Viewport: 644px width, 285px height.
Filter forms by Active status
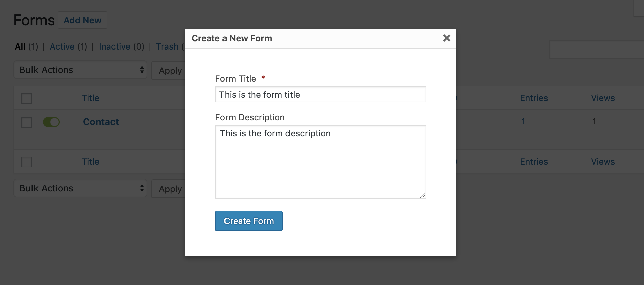point(62,46)
